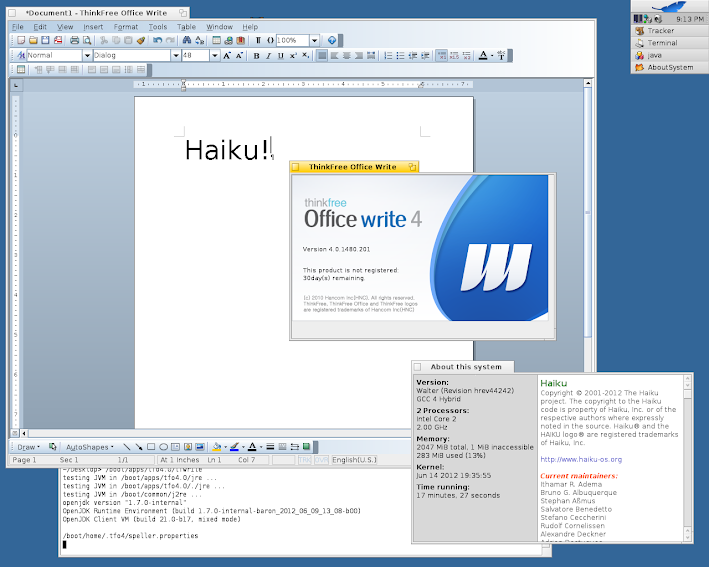This screenshot has height=567, width=709.
Task: Select the Oval shape tool
Action: pos(163,447)
